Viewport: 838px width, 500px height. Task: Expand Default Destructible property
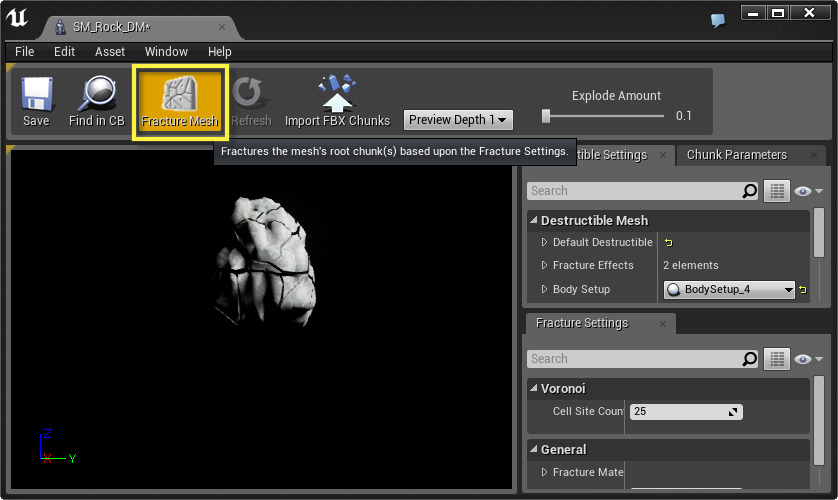point(544,243)
